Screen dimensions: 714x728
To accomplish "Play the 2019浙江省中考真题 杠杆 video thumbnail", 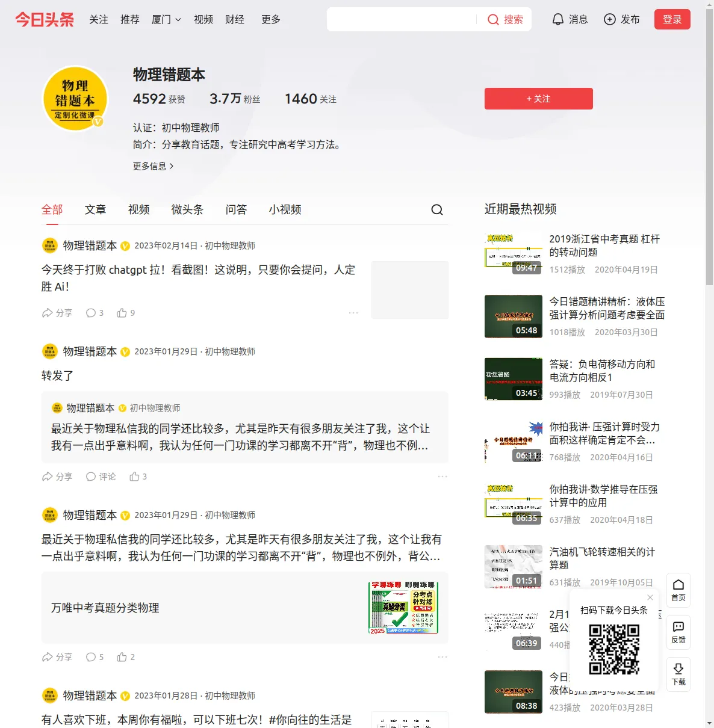I will (x=514, y=254).
